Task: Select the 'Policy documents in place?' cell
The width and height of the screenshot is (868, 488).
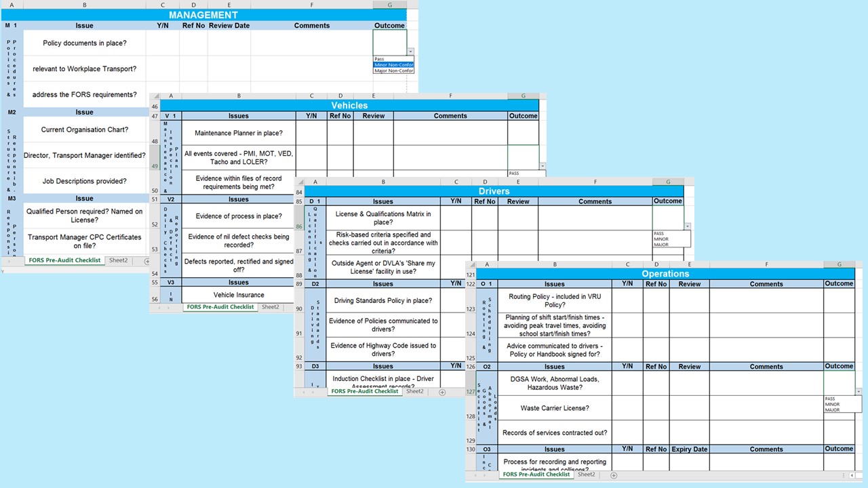Action: coord(84,43)
